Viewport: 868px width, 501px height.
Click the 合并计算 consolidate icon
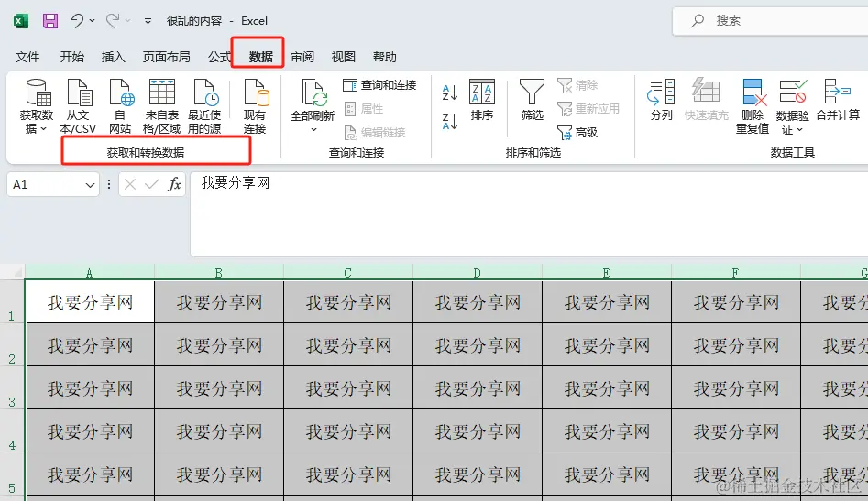pos(838,100)
